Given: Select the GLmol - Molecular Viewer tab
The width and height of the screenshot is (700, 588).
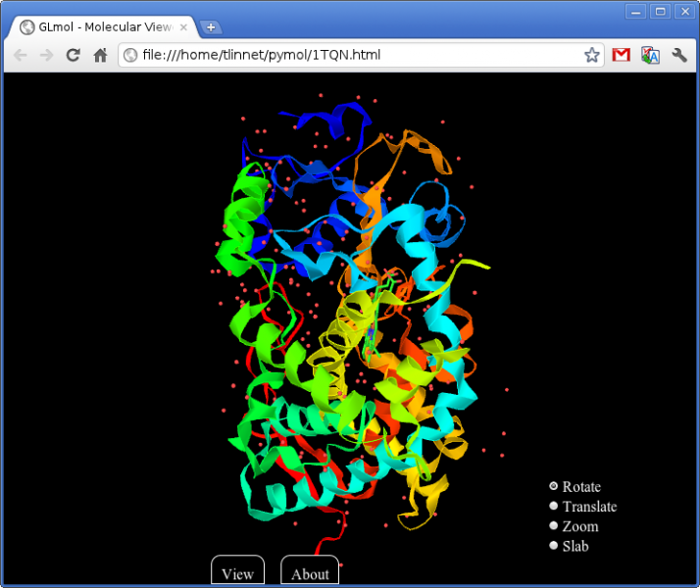Looking at the screenshot, I should point(98,26).
